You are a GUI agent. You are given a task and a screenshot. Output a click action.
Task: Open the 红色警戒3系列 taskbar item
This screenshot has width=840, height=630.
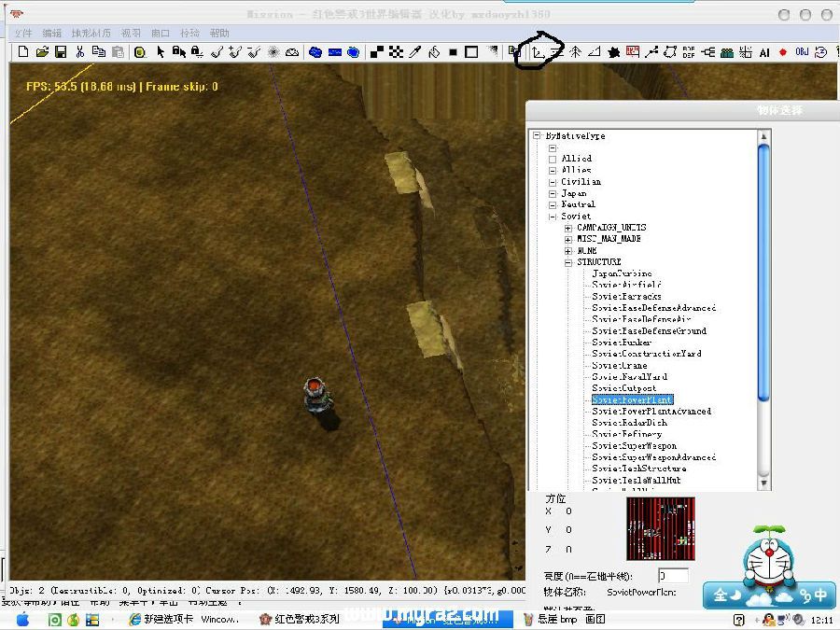(300, 620)
